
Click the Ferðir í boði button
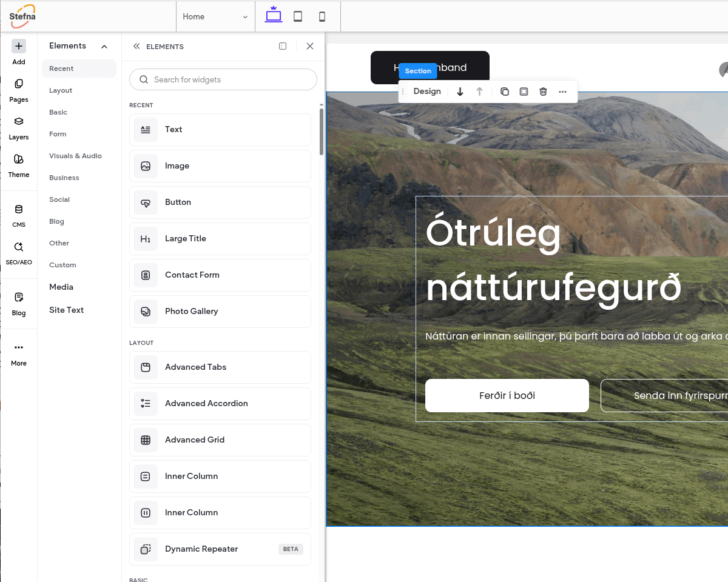tap(507, 395)
